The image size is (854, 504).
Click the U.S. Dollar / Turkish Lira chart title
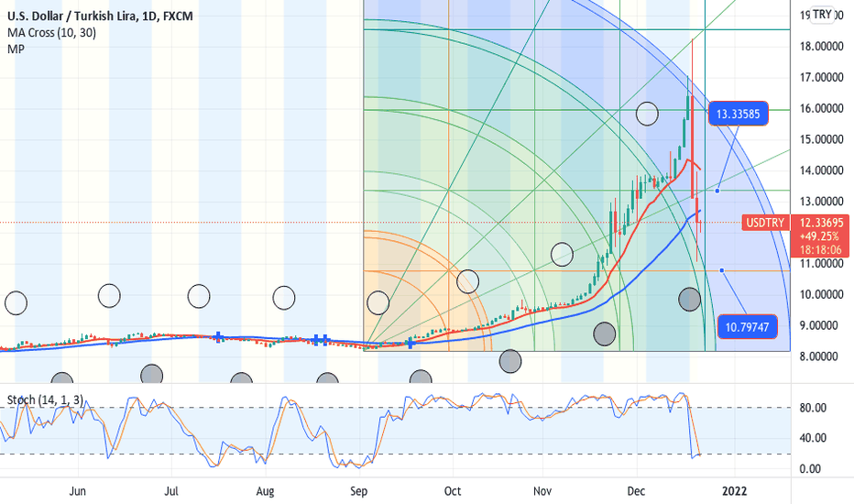pos(100,16)
